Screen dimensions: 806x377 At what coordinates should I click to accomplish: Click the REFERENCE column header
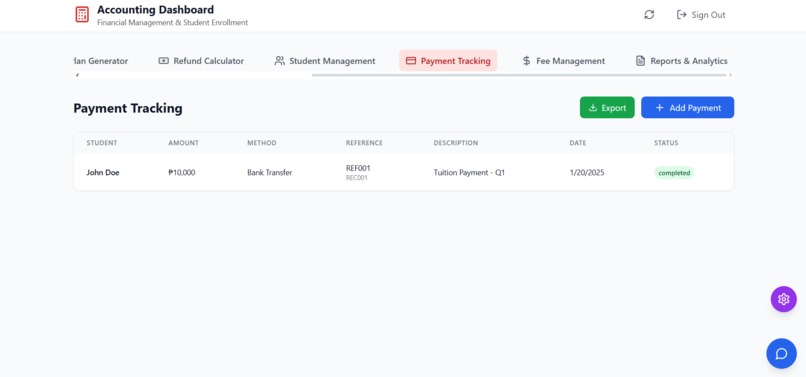[x=364, y=143]
